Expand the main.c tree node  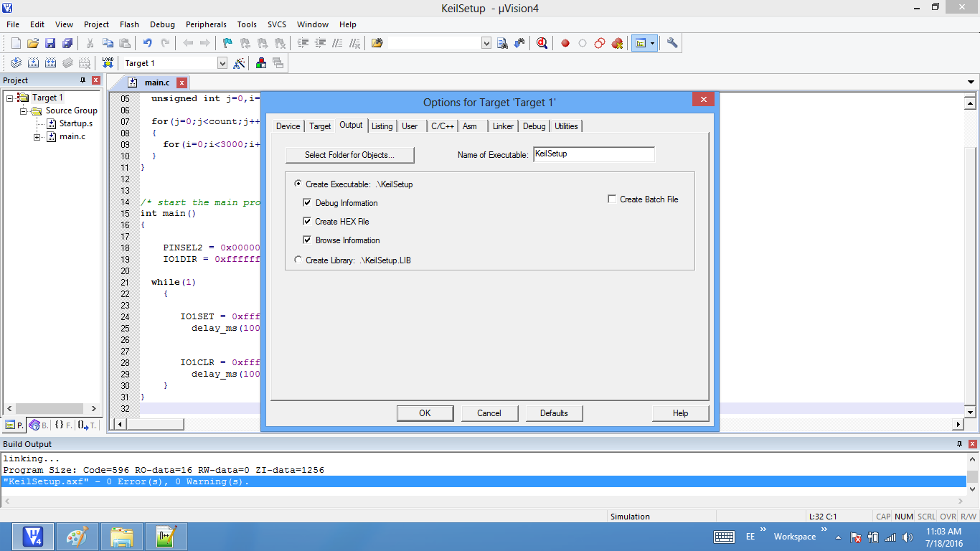tap(37, 136)
